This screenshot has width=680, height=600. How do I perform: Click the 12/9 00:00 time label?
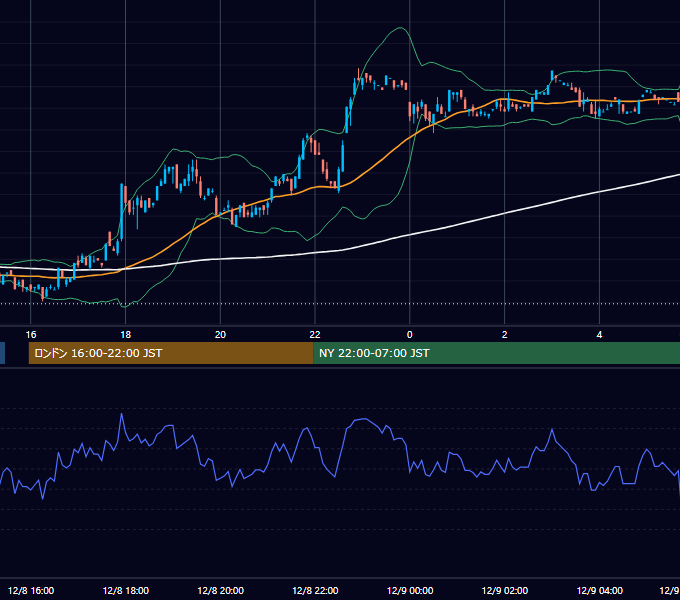pyautogui.click(x=410, y=590)
